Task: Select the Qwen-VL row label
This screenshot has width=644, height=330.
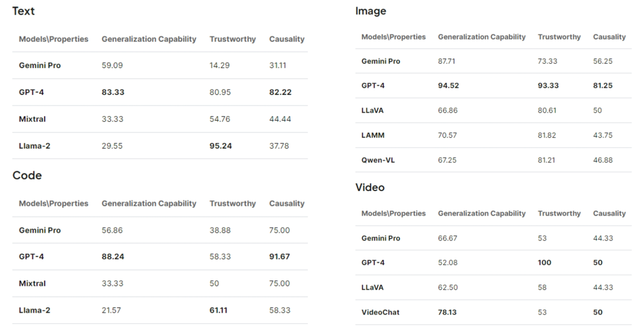Action: pos(378,161)
